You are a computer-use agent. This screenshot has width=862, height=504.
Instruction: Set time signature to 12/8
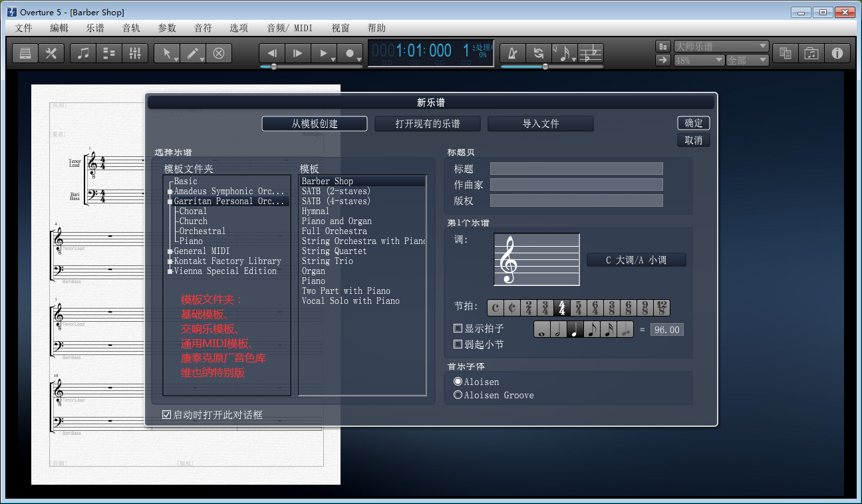point(662,308)
